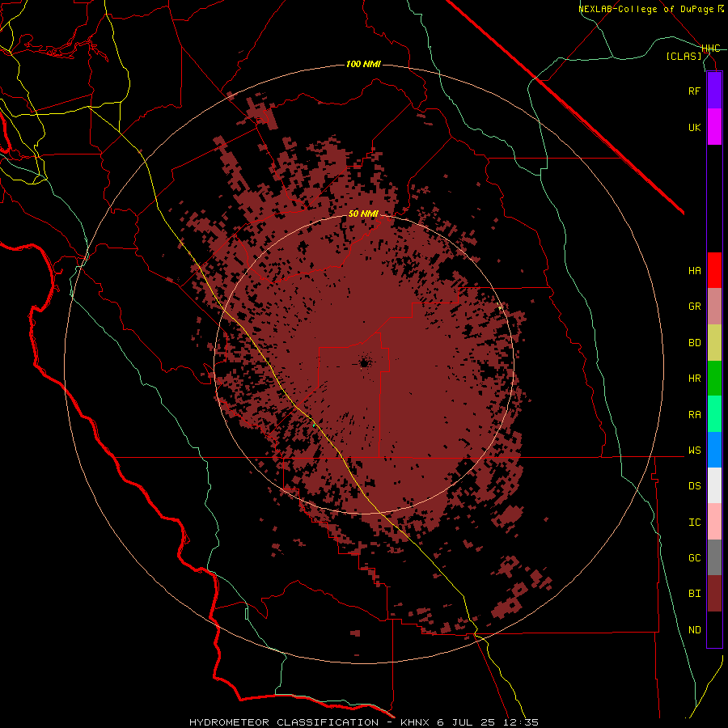Viewport: 728px width, 728px height.
Task: Click the BI legend label
Action: 694,594
